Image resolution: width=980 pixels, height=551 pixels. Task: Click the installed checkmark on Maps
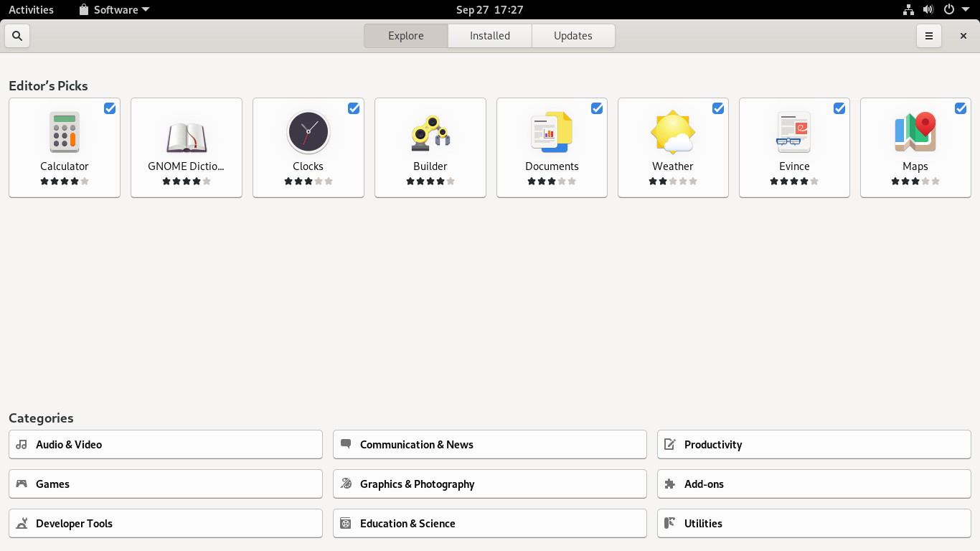(x=961, y=108)
